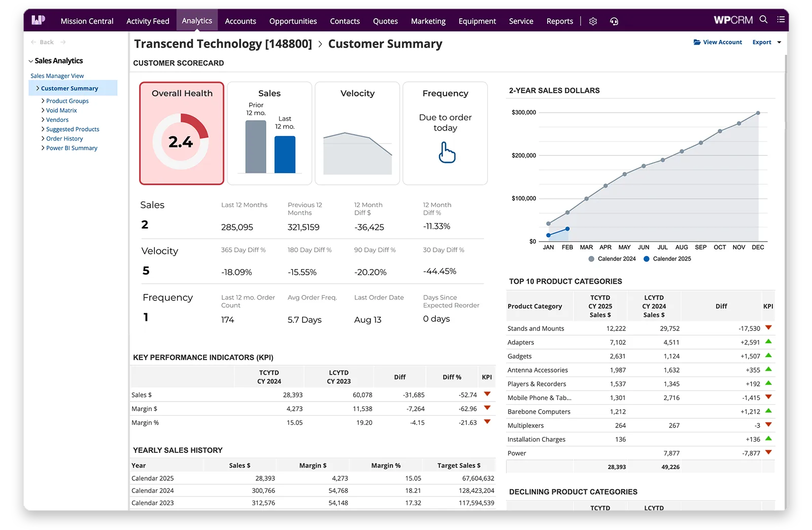Open the Export dropdown menu
This screenshot has width=812, height=530.
pos(766,42)
